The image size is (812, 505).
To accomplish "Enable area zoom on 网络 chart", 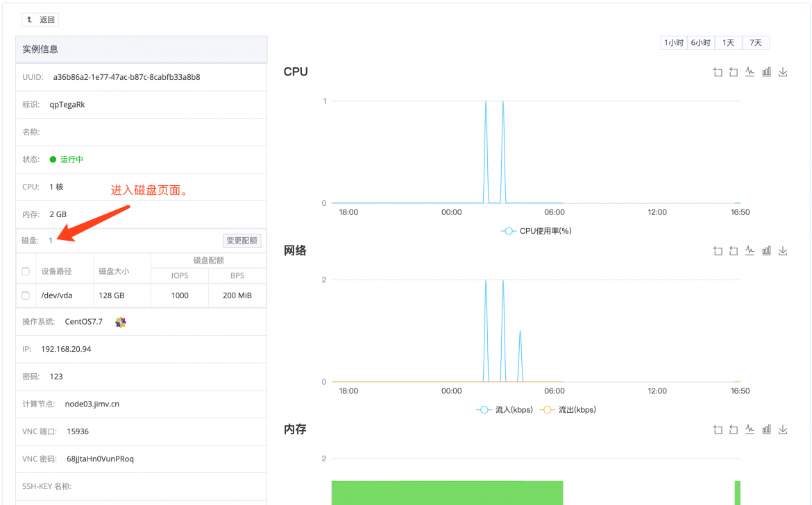I will (717, 251).
